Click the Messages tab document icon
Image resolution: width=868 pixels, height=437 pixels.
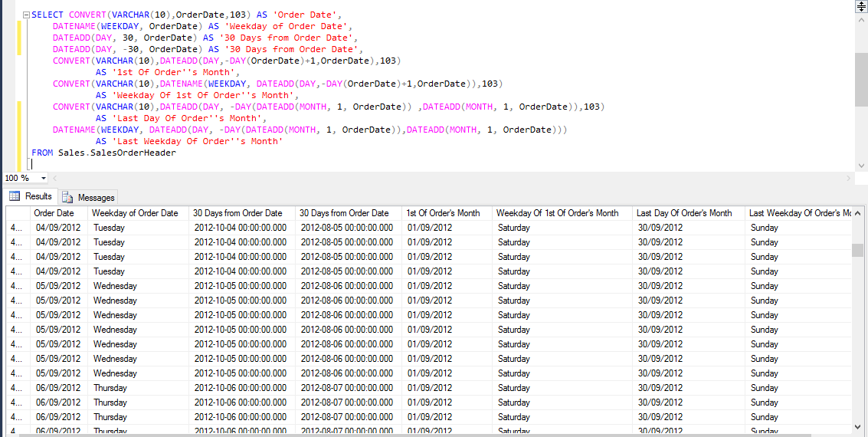coord(67,197)
